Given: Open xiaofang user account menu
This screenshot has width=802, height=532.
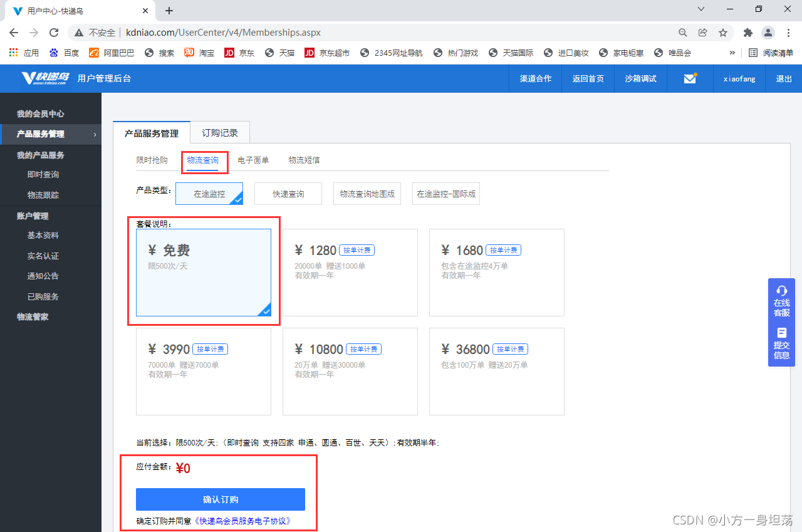Looking at the screenshot, I should 739,78.
